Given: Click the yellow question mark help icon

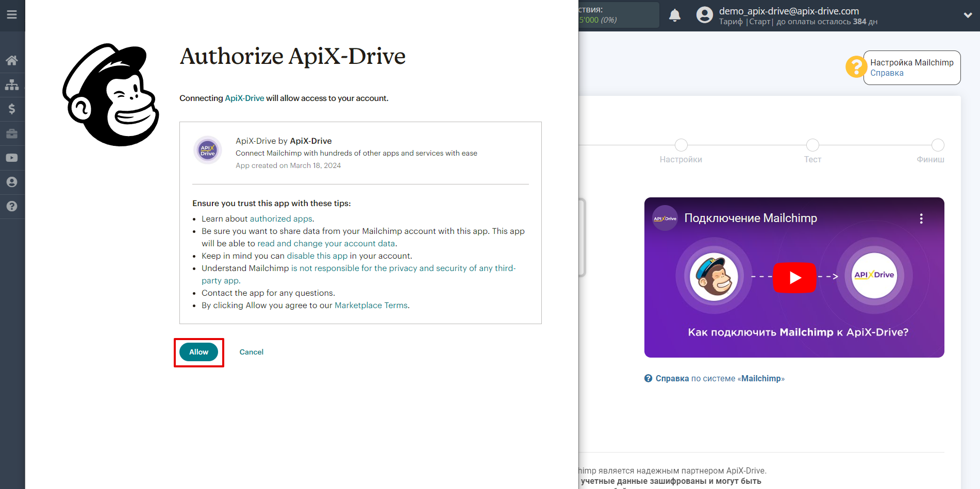Looking at the screenshot, I should [856, 67].
